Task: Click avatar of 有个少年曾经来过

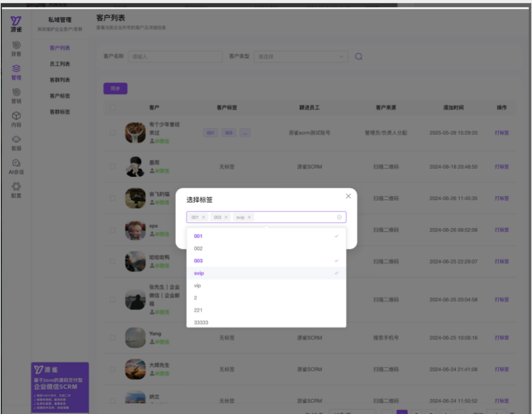Action: [x=135, y=133]
